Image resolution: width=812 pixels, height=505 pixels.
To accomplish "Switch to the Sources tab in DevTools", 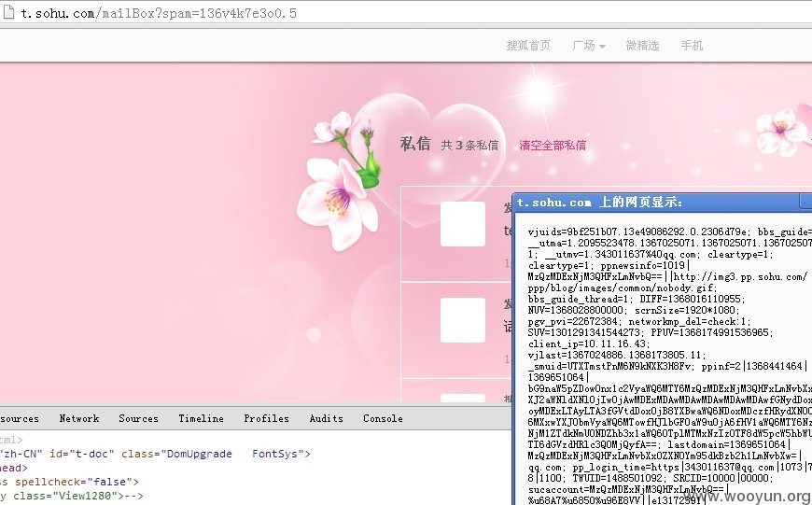I will (x=138, y=418).
